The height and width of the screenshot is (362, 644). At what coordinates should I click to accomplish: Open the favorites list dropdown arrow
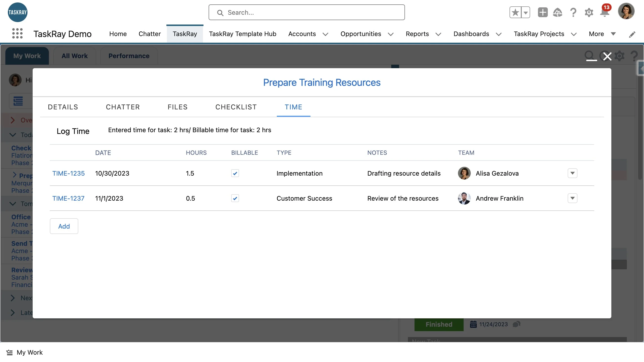click(x=525, y=12)
